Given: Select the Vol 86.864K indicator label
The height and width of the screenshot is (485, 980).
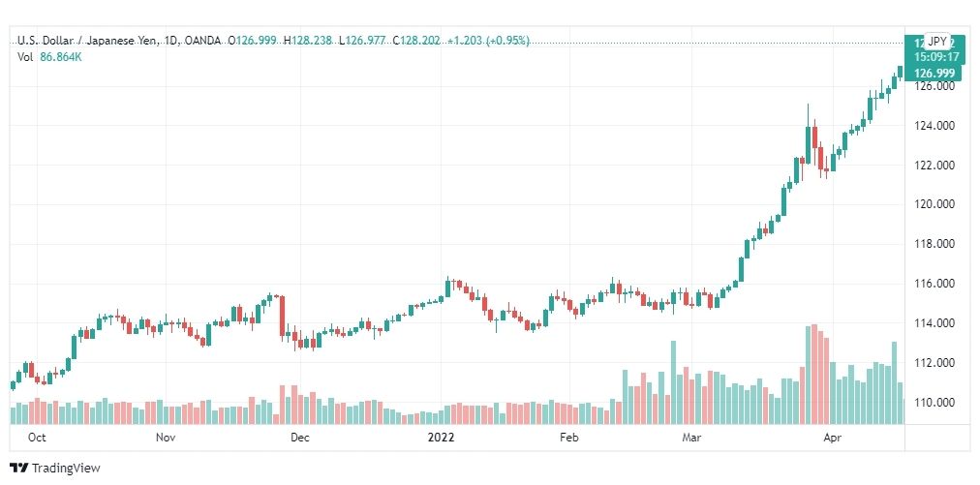Looking at the screenshot, I should [49, 57].
